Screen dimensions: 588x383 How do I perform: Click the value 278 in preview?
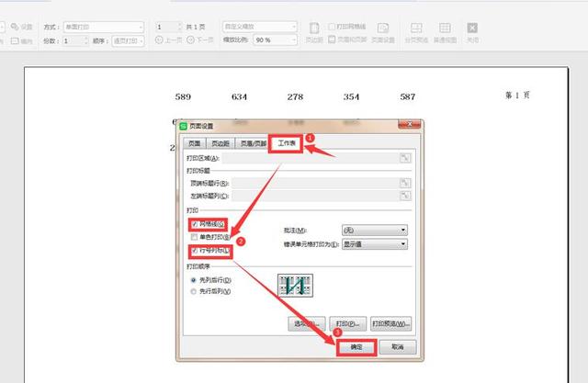click(x=295, y=96)
